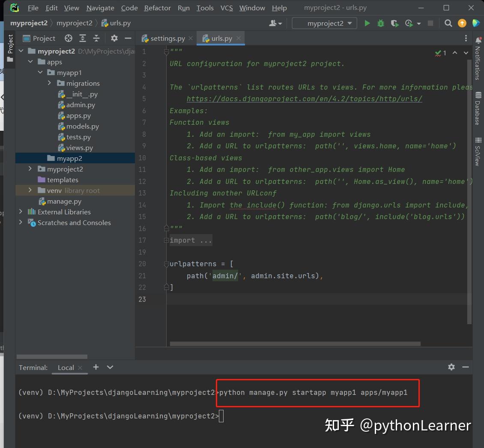Open Project panel gear options

114,38
